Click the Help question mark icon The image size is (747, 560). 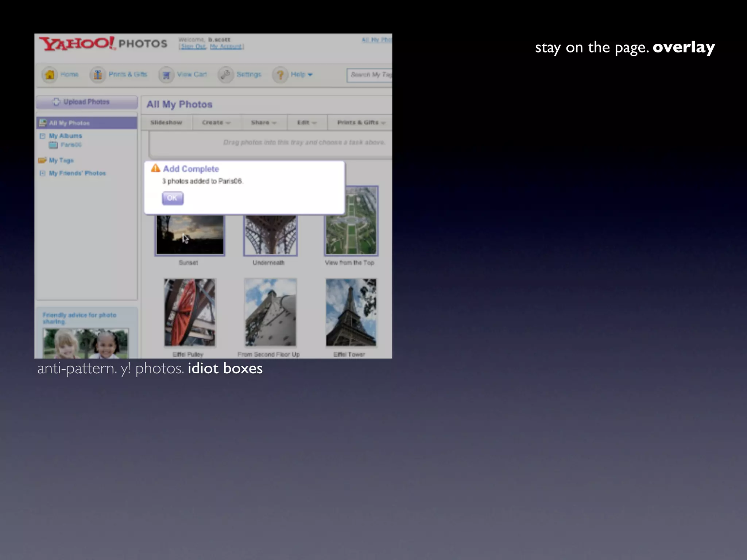[280, 75]
